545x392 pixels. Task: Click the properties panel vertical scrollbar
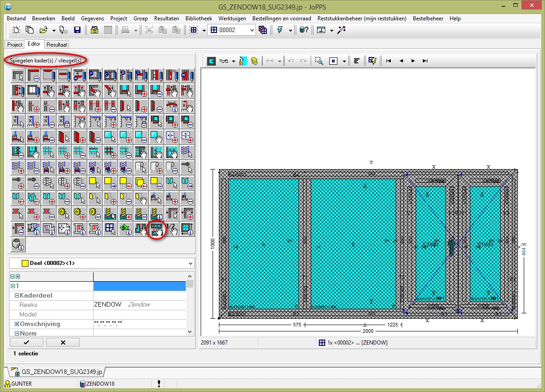pyautogui.click(x=190, y=304)
